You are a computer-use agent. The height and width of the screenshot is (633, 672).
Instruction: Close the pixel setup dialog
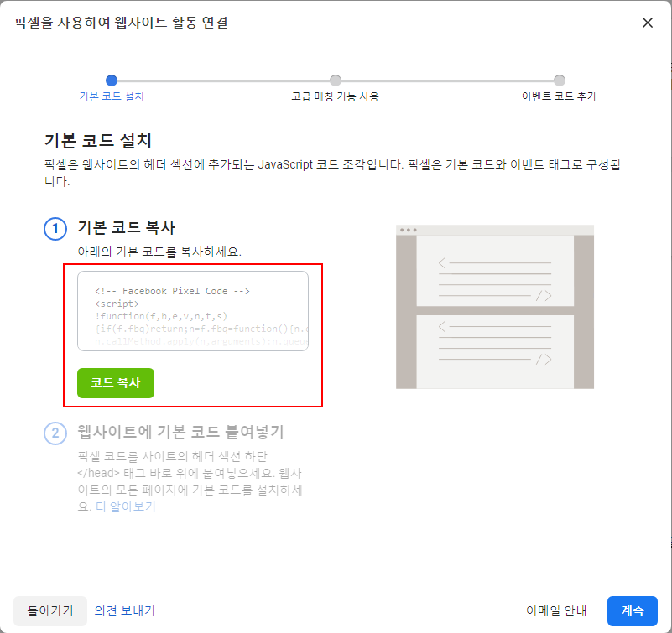tap(647, 23)
